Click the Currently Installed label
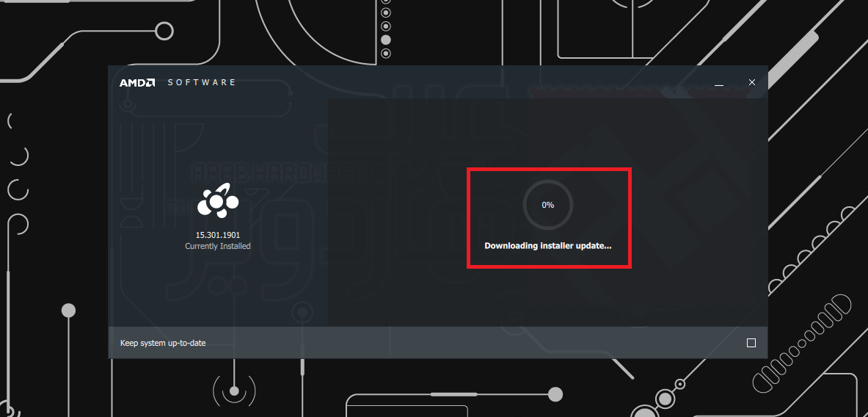The height and width of the screenshot is (417, 868). pos(218,246)
